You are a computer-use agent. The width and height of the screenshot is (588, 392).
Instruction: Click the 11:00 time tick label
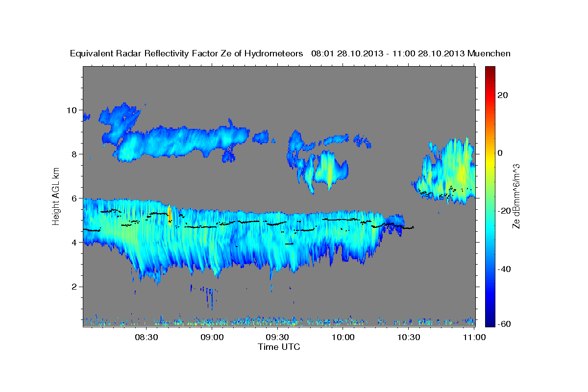pyautogui.click(x=474, y=337)
